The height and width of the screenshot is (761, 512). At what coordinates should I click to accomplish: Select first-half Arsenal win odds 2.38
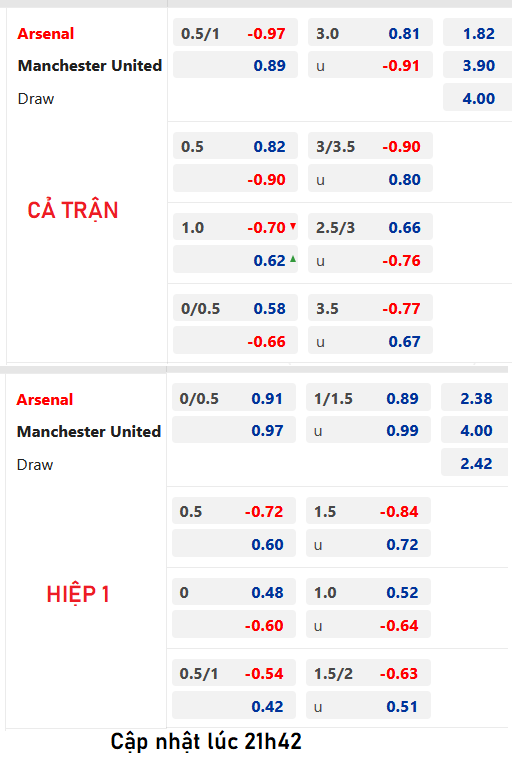click(475, 397)
